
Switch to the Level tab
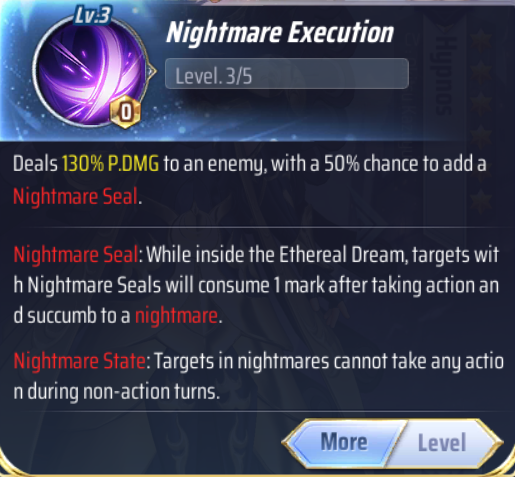click(x=442, y=443)
